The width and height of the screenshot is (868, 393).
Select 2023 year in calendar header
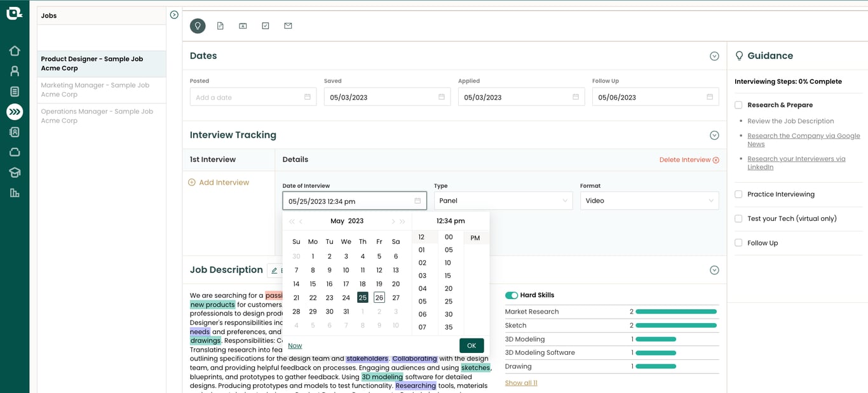(356, 221)
